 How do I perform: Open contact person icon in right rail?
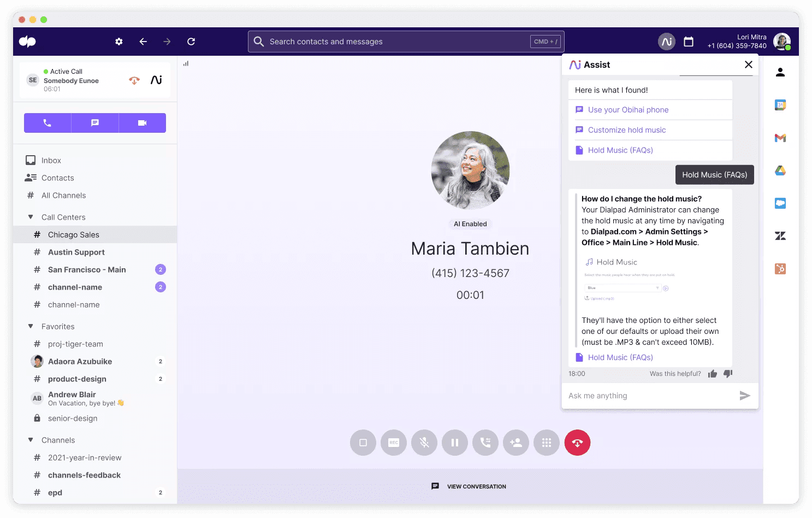[780, 72]
